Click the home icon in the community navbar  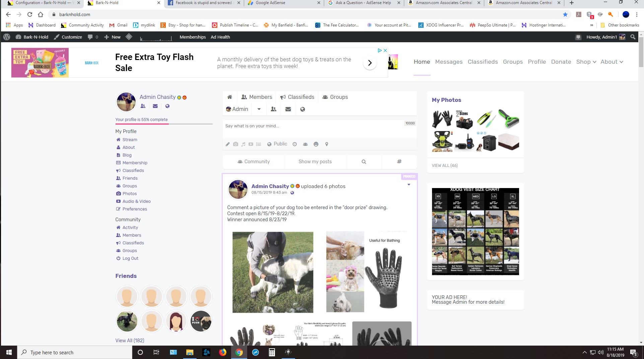pyautogui.click(x=229, y=97)
